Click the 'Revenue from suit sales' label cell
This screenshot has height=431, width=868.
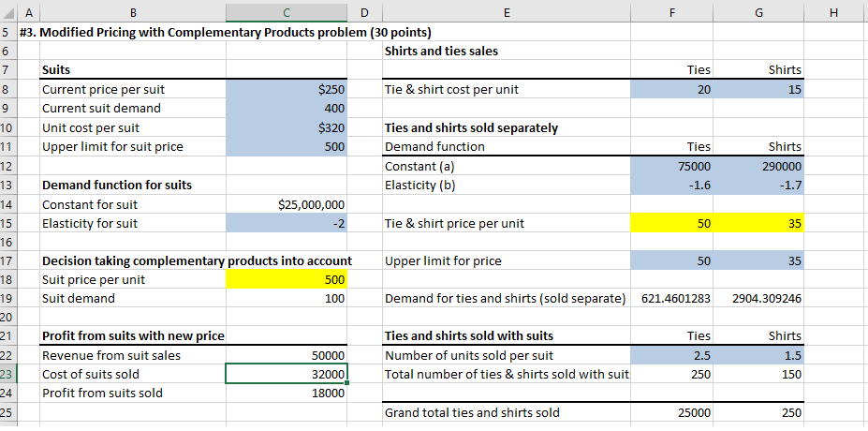[x=132, y=356]
